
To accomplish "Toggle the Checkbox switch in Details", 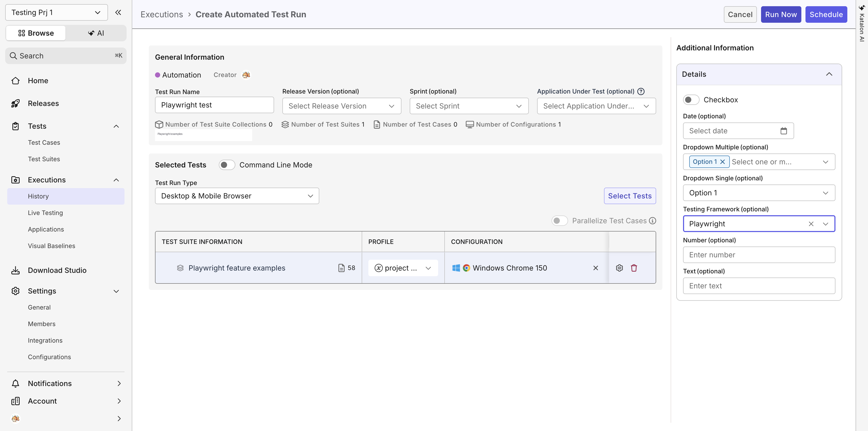I will (691, 100).
